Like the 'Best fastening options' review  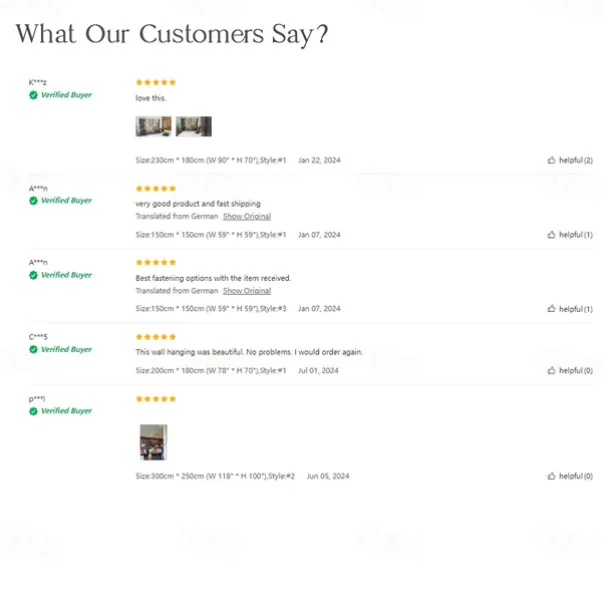click(551, 309)
